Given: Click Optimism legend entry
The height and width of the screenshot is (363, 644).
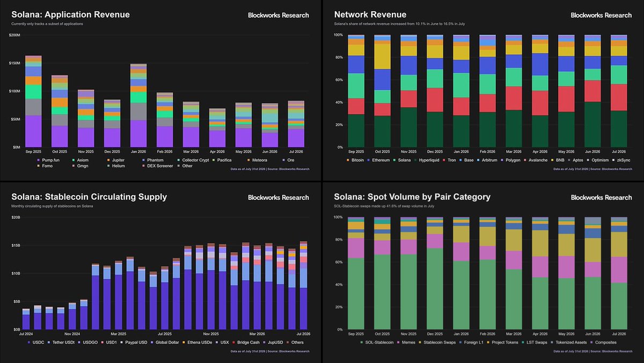Looking at the screenshot, I should point(598,160).
